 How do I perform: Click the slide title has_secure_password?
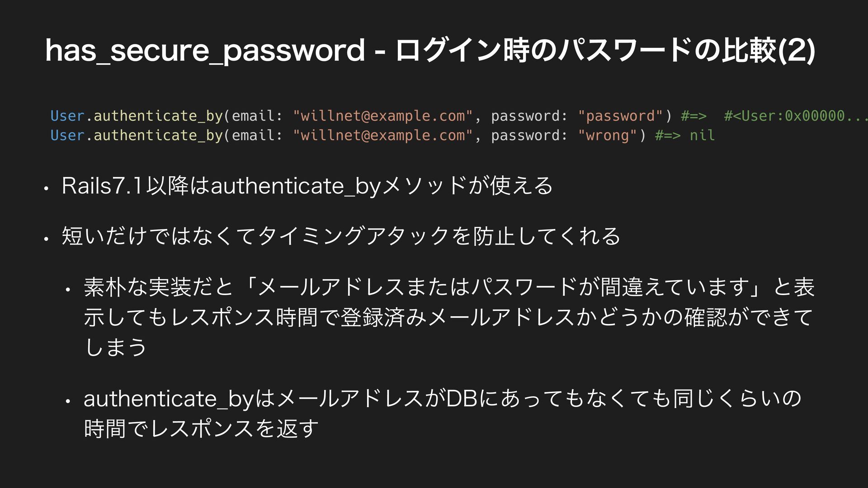tap(205, 51)
